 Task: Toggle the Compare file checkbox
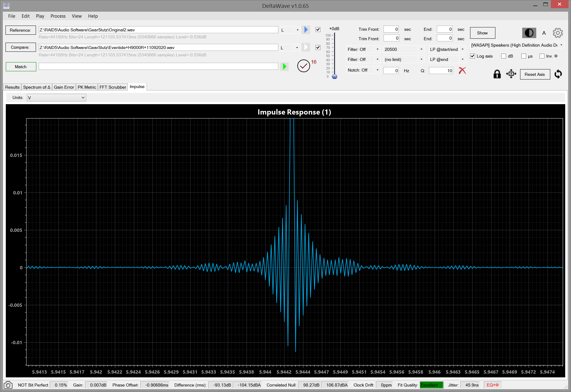click(x=318, y=48)
